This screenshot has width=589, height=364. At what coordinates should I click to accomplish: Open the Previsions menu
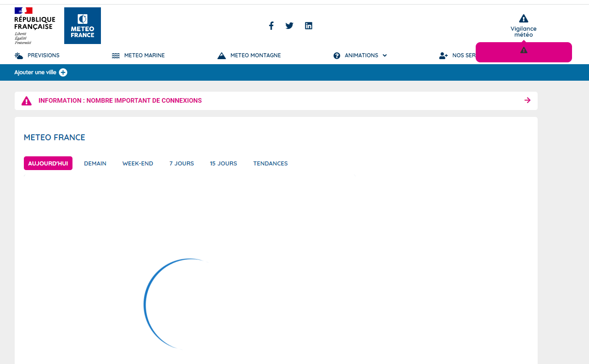tap(37, 55)
